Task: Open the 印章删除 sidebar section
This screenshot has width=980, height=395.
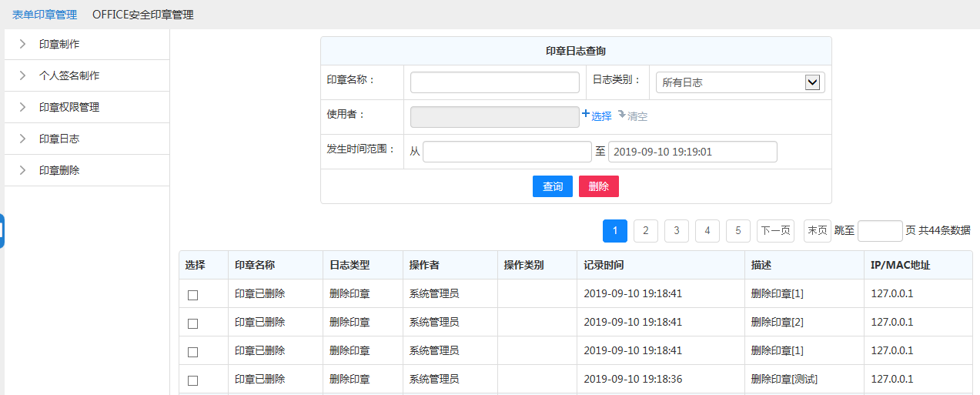Action: [x=59, y=170]
